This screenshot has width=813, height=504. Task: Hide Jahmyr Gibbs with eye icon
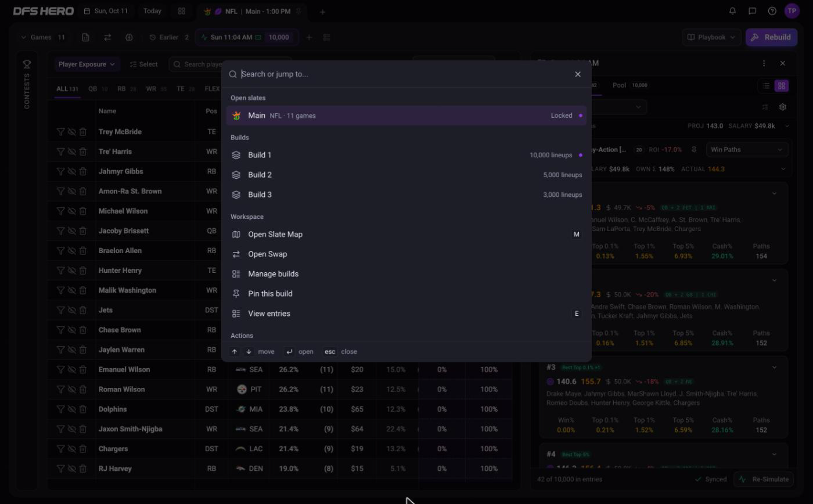pyautogui.click(x=71, y=171)
